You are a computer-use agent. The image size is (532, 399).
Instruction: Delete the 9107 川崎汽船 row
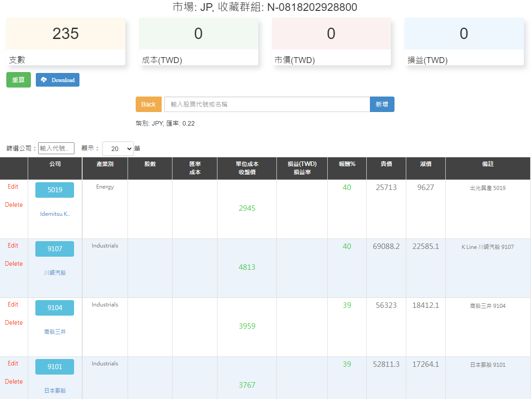[x=14, y=264]
